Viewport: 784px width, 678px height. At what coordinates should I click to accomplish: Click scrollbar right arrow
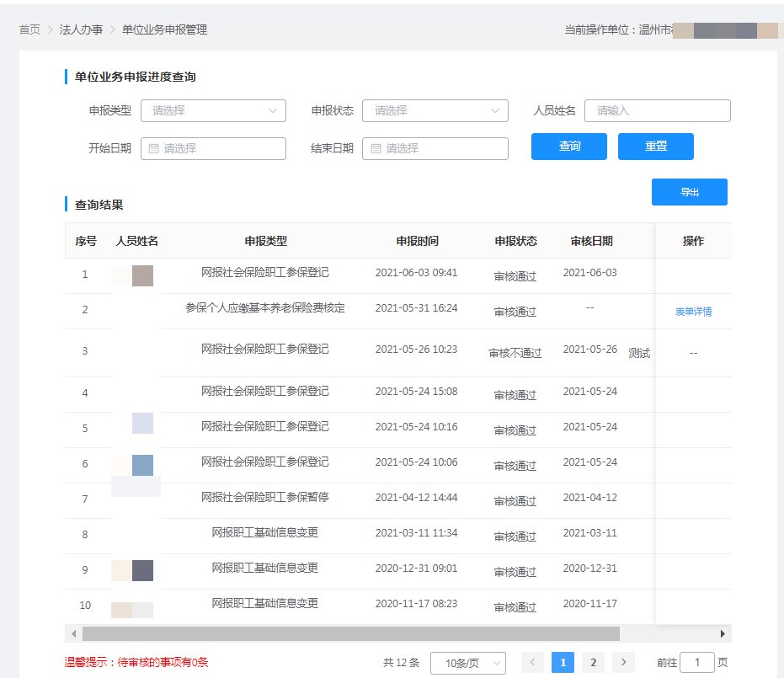723,633
